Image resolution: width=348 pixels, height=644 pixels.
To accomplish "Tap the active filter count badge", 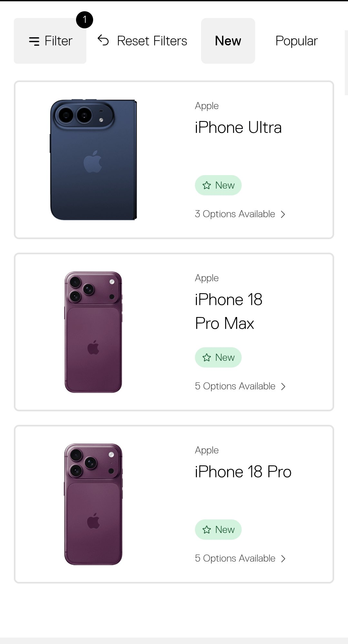I will (x=84, y=20).
